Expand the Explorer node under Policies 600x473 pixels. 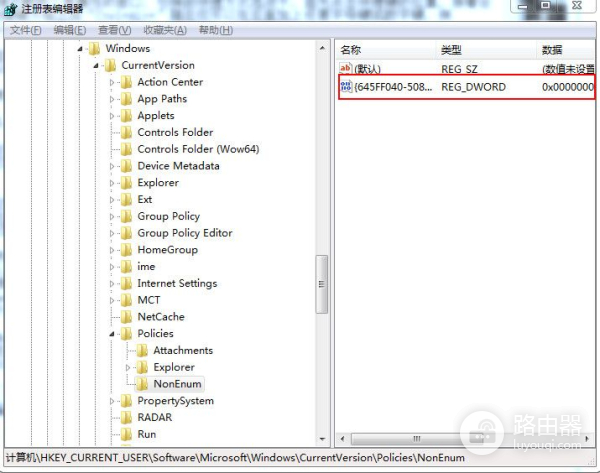pos(128,367)
